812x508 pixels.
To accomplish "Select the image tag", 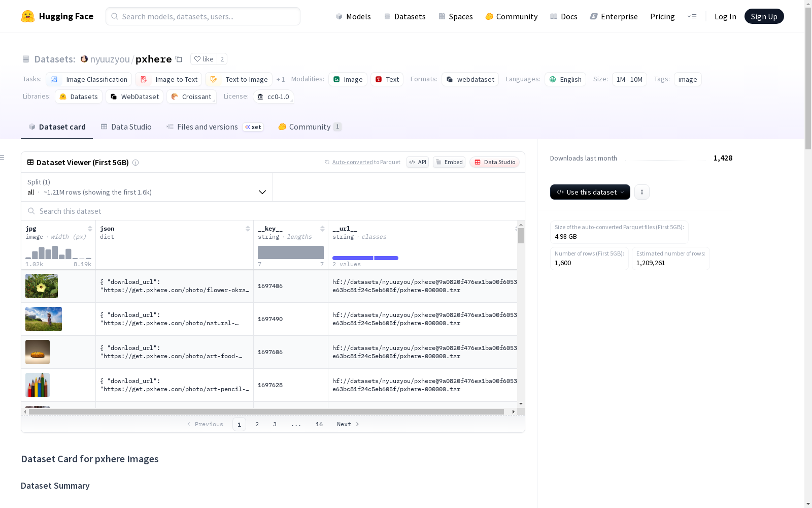I will pyautogui.click(x=688, y=79).
